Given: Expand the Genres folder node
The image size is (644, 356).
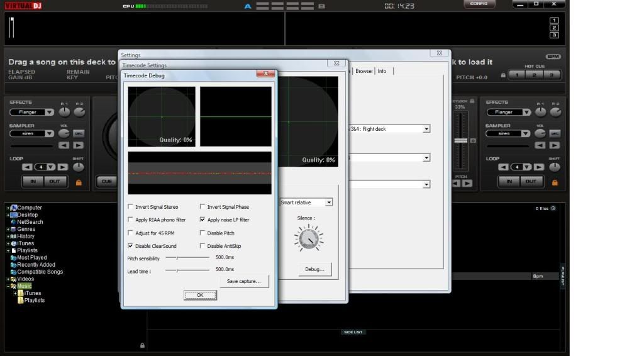Looking at the screenshot, I should pos(8,229).
